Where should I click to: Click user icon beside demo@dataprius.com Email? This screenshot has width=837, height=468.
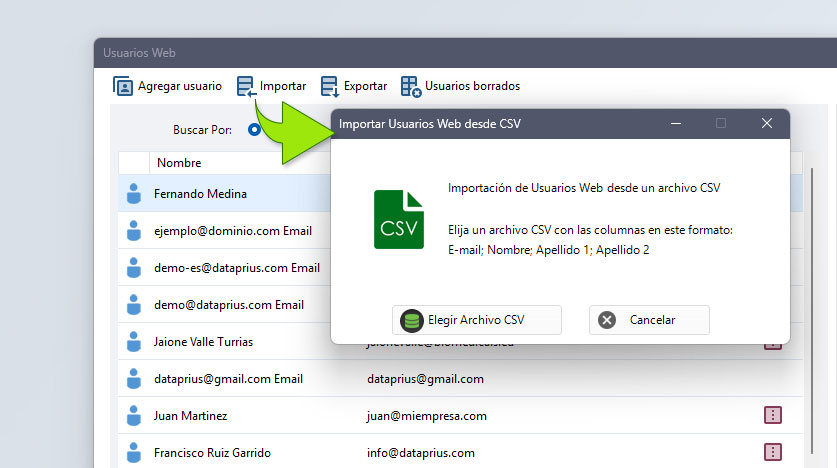coord(134,305)
